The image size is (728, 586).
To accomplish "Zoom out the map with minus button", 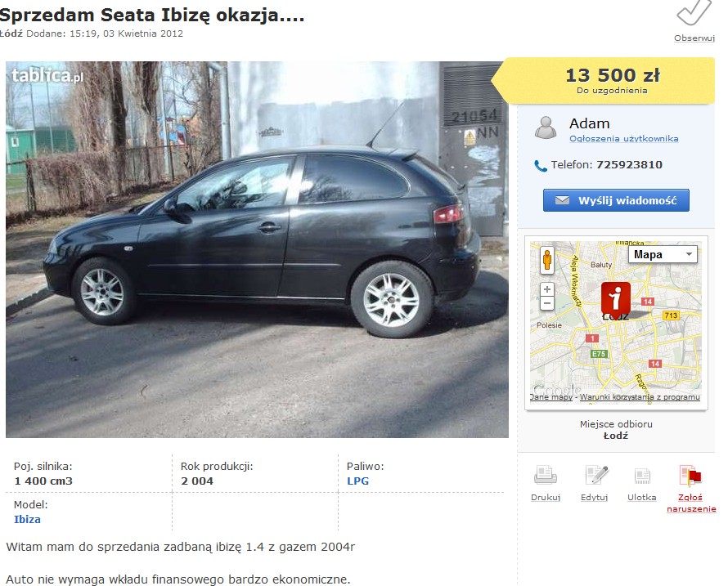I will point(547,304).
